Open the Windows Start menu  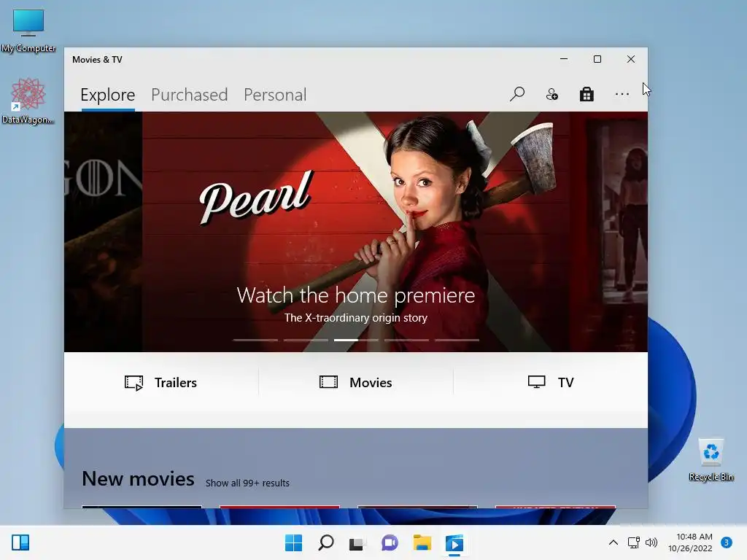pos(293,542)
